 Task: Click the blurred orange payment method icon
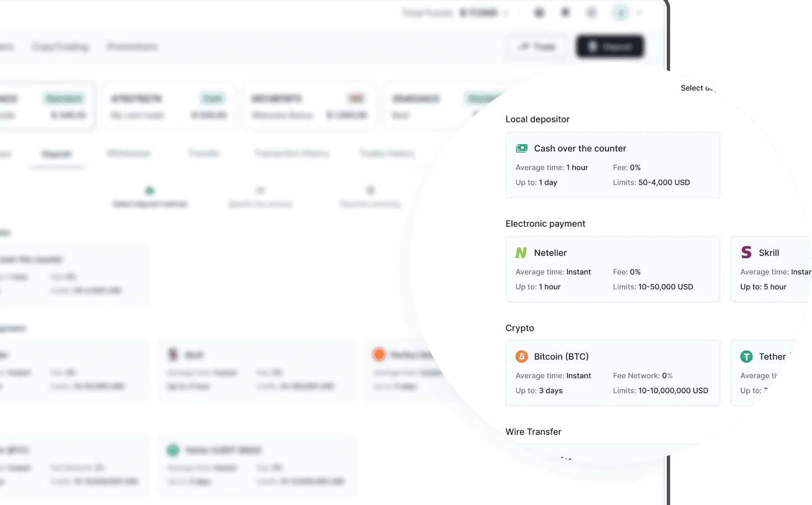(x=379, y=354)
